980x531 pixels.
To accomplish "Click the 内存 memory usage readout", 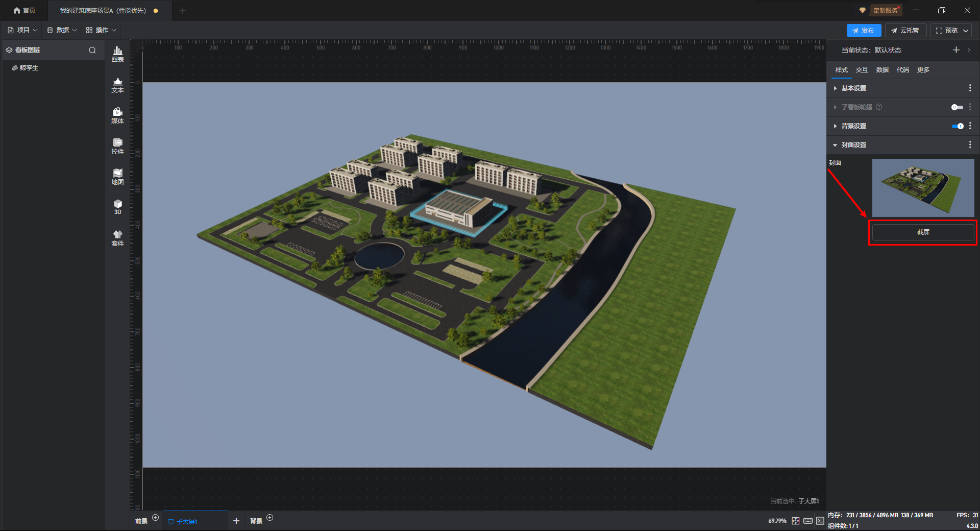I will (x=880, y=515).
